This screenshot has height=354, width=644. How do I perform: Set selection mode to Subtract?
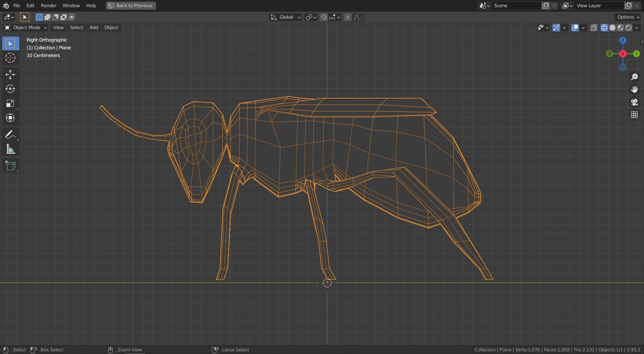(x=55, y=17)
